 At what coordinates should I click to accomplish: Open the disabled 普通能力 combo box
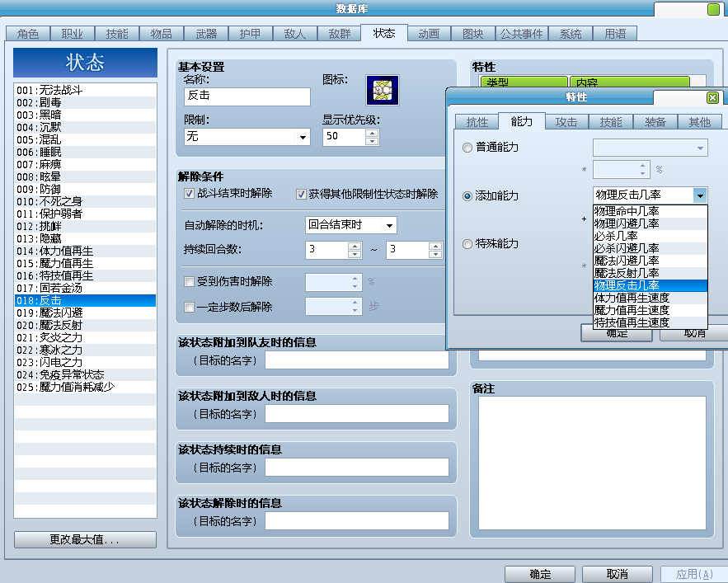pyautogui.click(x=650, y=148)
